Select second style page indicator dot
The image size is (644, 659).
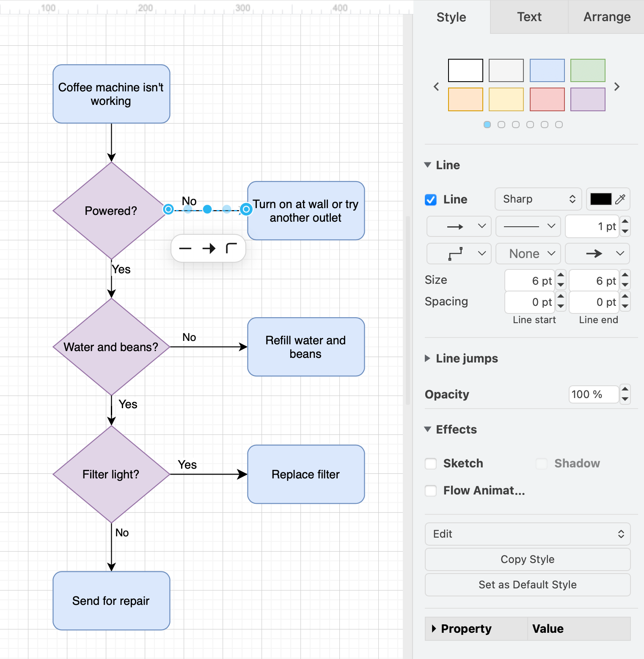[x=501, y=125]
